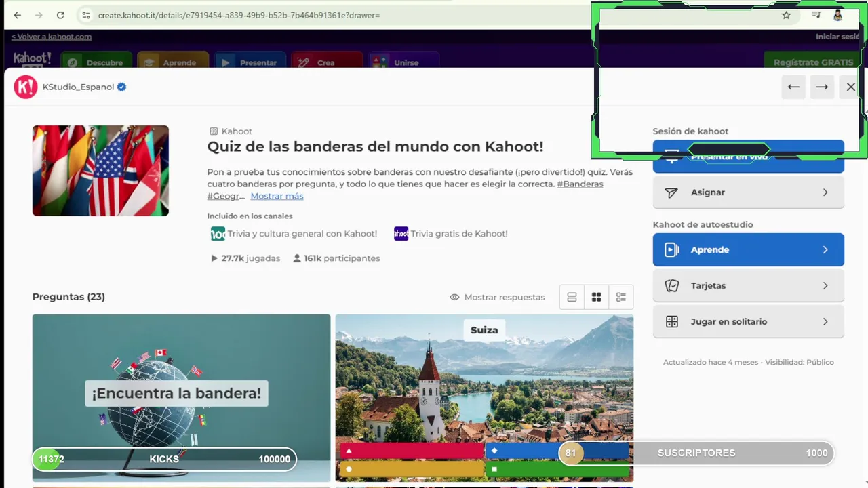Expand Tarjetas with its chevron
The height and width of the screenshot is (488, 868).
(825, 285)
